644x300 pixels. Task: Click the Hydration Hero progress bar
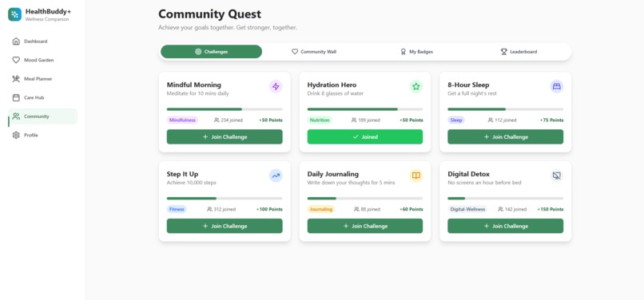[364, 109]
